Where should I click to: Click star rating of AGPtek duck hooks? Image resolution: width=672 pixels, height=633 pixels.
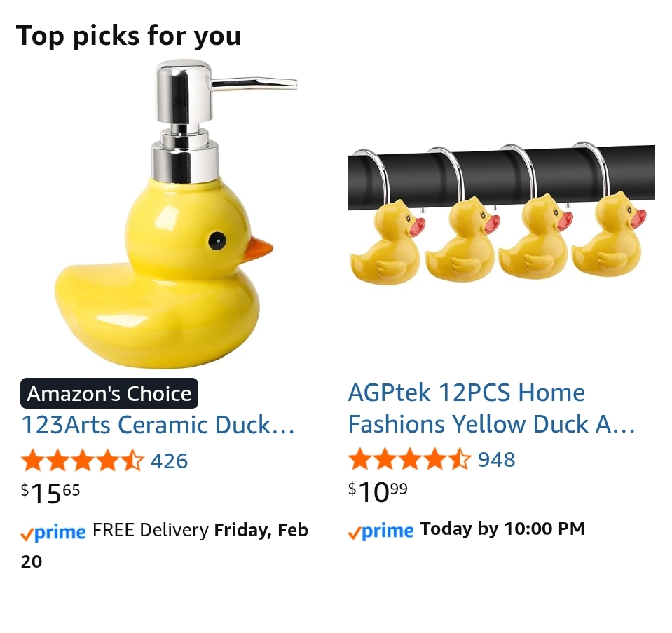click(x=409, y=459)
